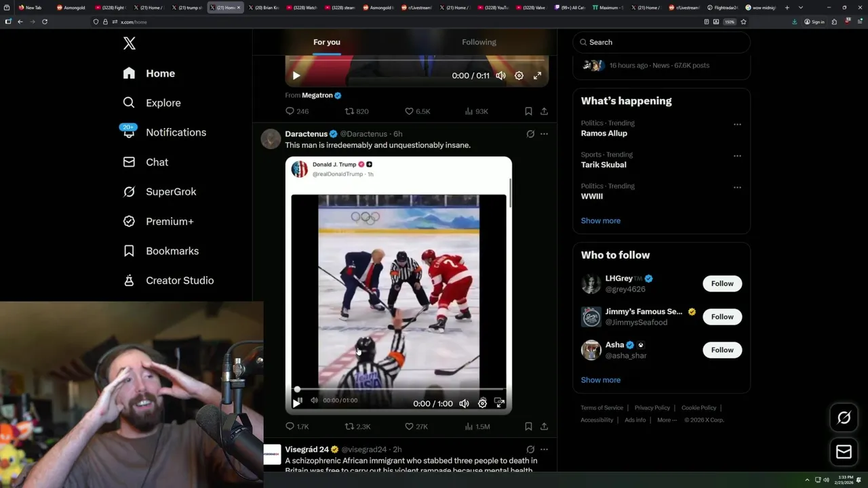Open more options for Ramos Allup trend
868x488 pixels.
737,124
